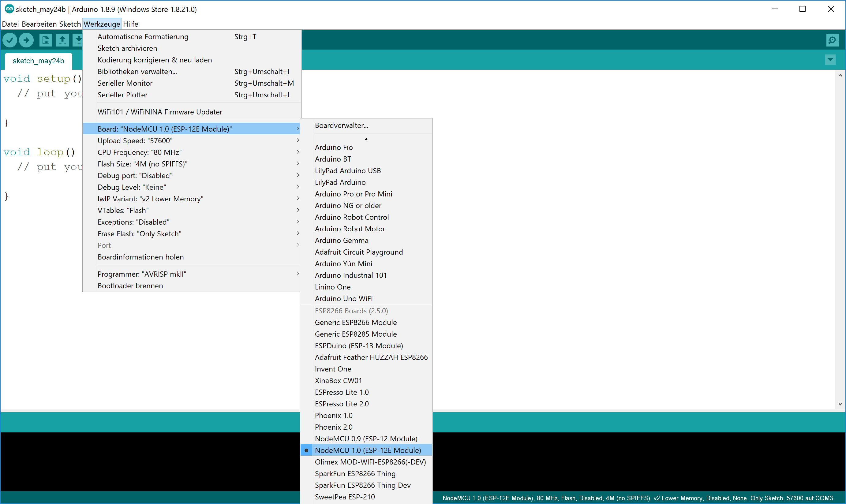Expand Flash Size "4M (no SPIFFS)" submenu
Screen dimensions: 846x504
192,164
